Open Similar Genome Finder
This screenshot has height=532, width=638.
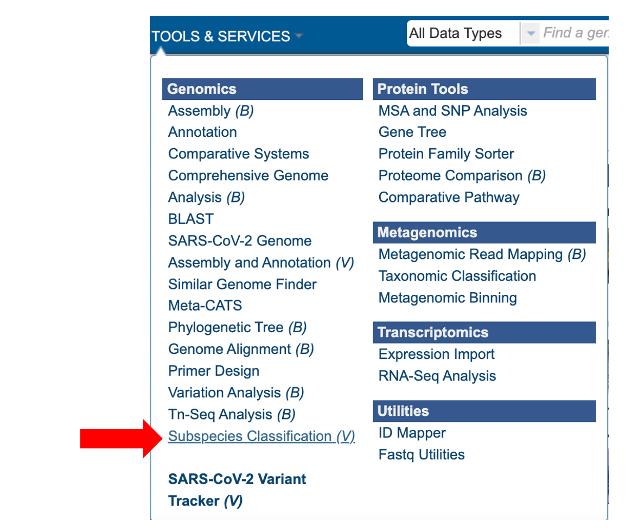tap(242, 284)
